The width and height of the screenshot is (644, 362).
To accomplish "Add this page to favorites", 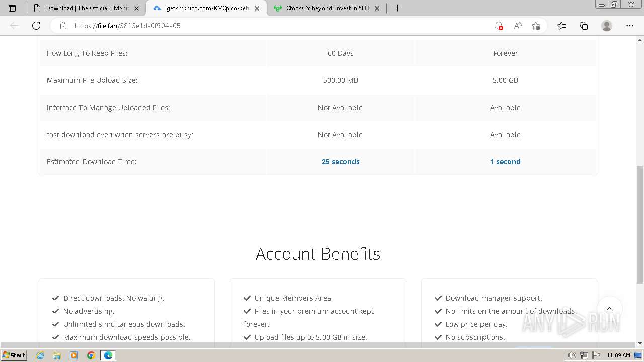I will (536, 26).
